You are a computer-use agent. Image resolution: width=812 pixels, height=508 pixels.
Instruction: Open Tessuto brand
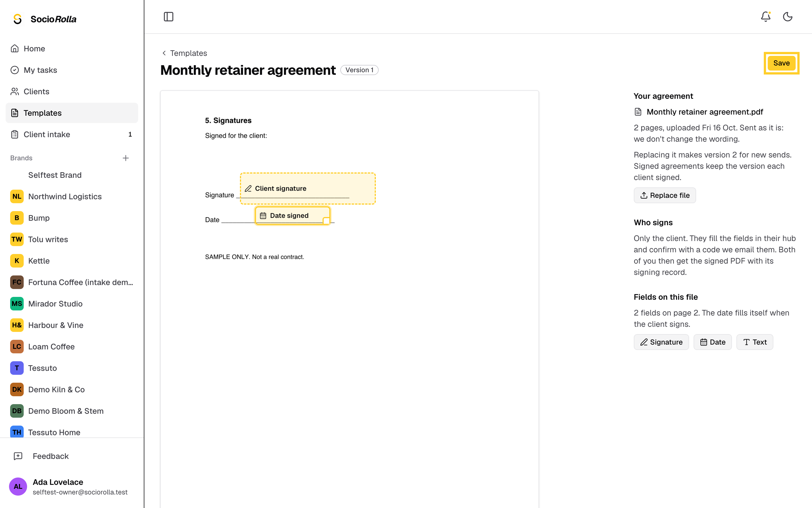point(72,368)
